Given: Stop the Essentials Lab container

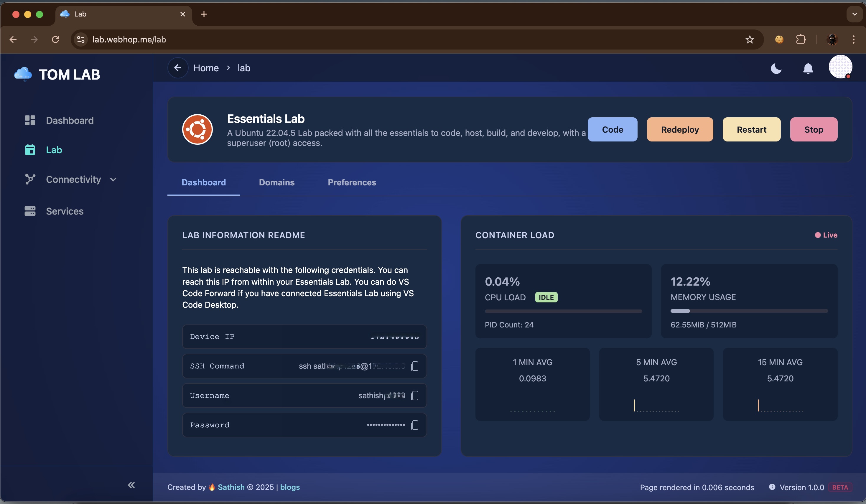Looking at the screenshot, I should tap(814, 129).
